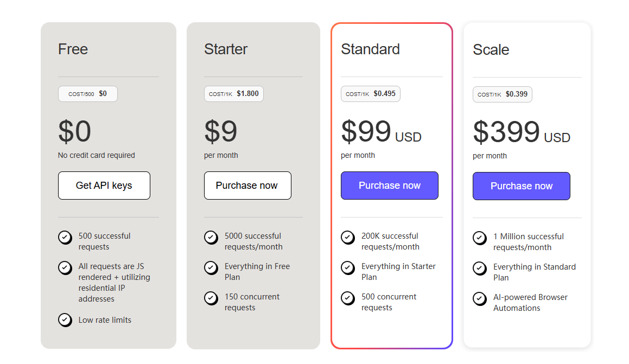The height and width of the screenshot is (364, 629).
Task: Click the "Get API keys" button
Action: (x=104, y=185)
